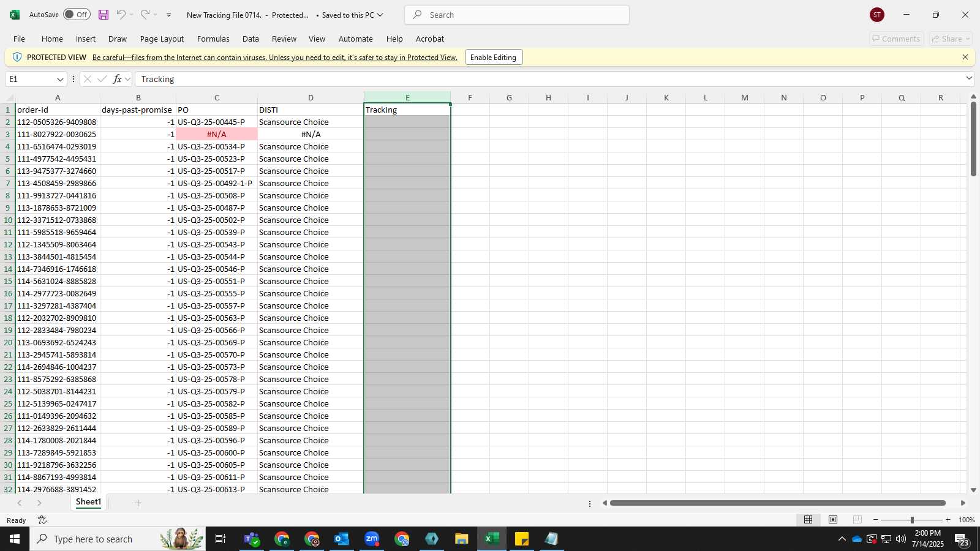Click cell with order-id 112-0505326-9409808
The height and width of the screenshot is (551, 980).
pos(58,122)
